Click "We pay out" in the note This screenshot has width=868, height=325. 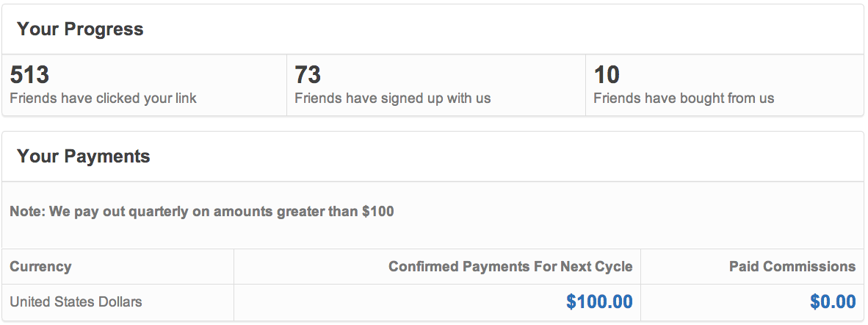click(87, 212)
